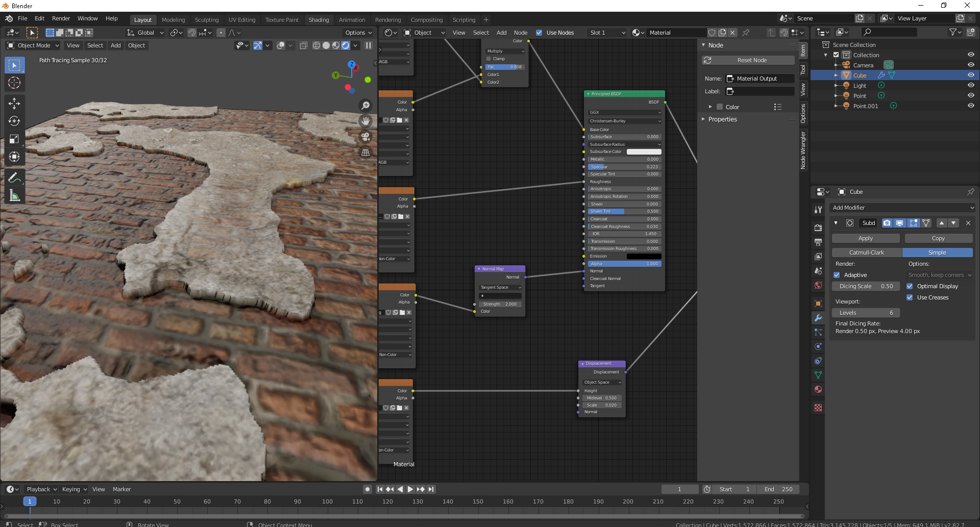Click the Physics properties tab

[x=818, y=346]
